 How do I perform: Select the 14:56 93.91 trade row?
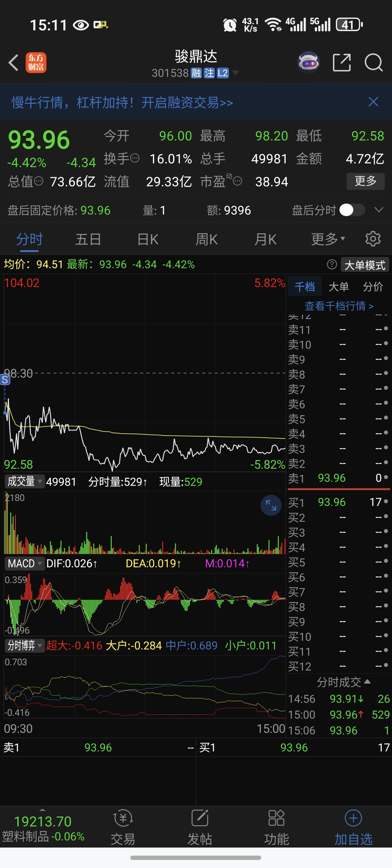pos(339,699)
